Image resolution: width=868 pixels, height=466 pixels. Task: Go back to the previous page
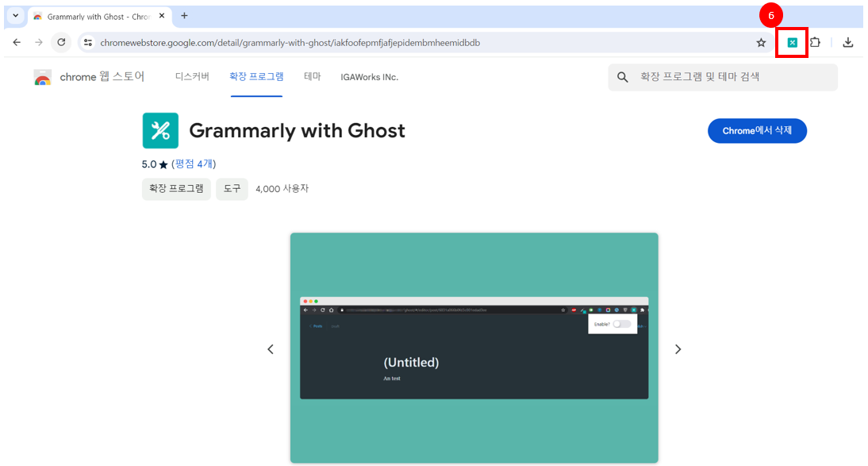point(17,42)
